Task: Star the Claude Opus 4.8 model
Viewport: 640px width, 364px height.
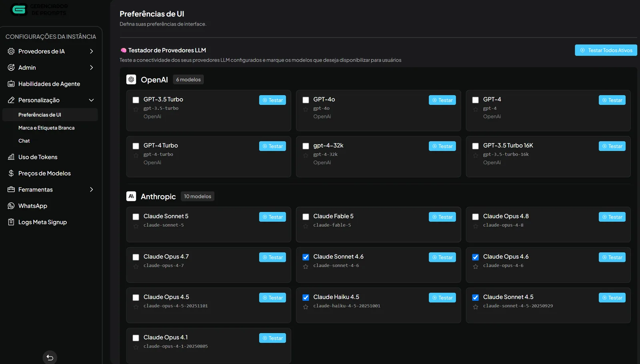Action: (x=476, y=226)
